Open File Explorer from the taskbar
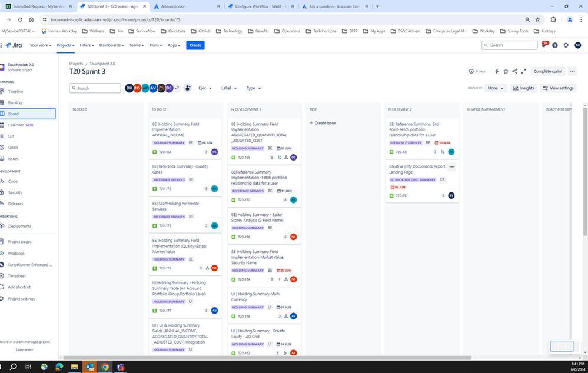 [75, 367]
